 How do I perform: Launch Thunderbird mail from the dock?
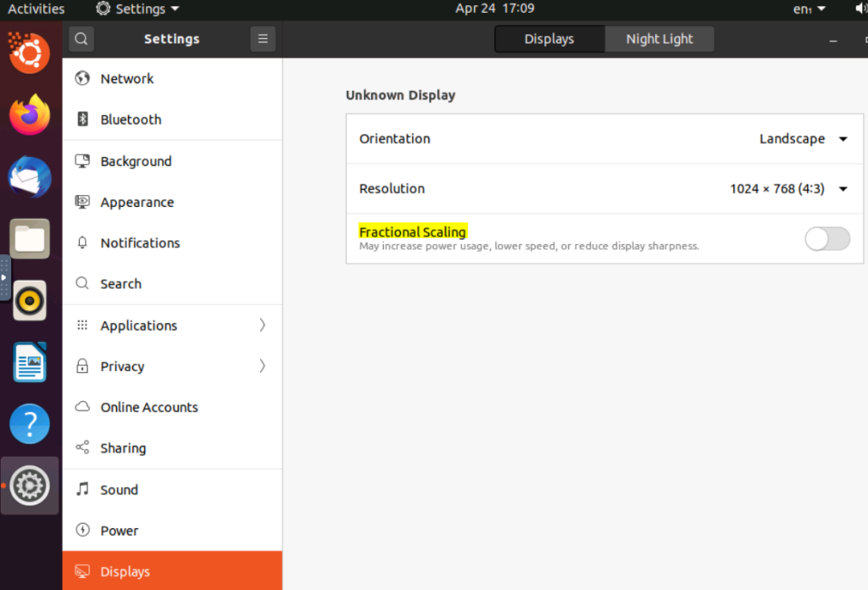coord(30,178)
